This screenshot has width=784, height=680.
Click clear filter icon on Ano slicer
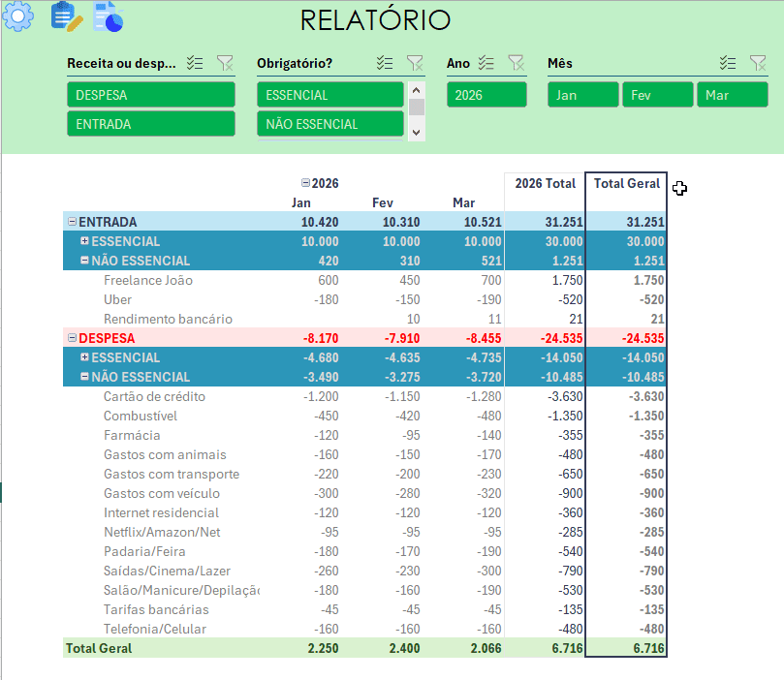517,62
